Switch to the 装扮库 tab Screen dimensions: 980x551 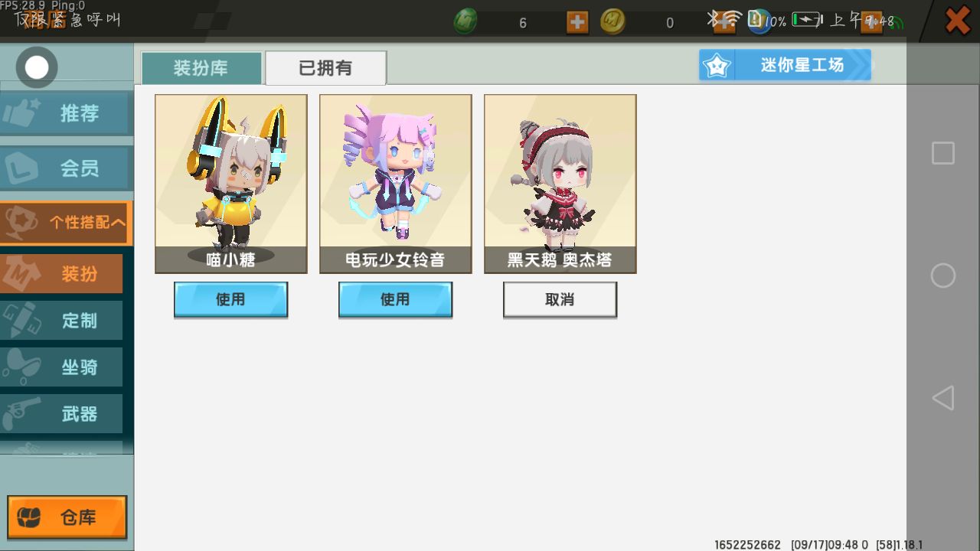tap(201, 68)
